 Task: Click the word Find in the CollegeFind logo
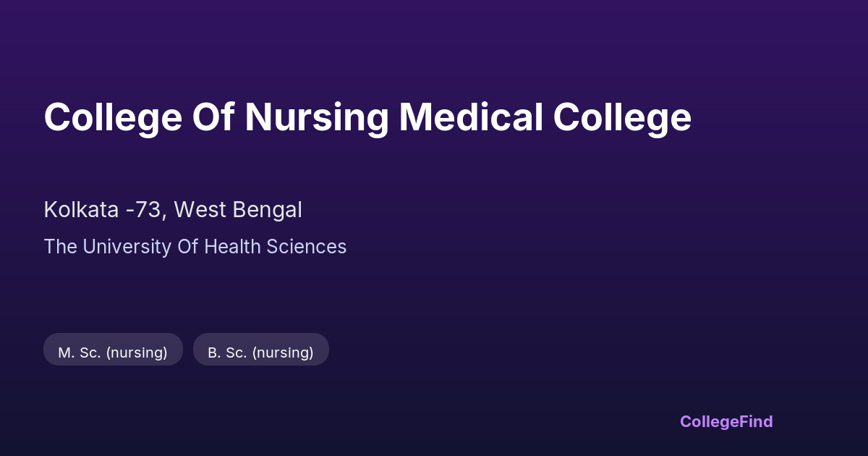click(x=757, y=421)
